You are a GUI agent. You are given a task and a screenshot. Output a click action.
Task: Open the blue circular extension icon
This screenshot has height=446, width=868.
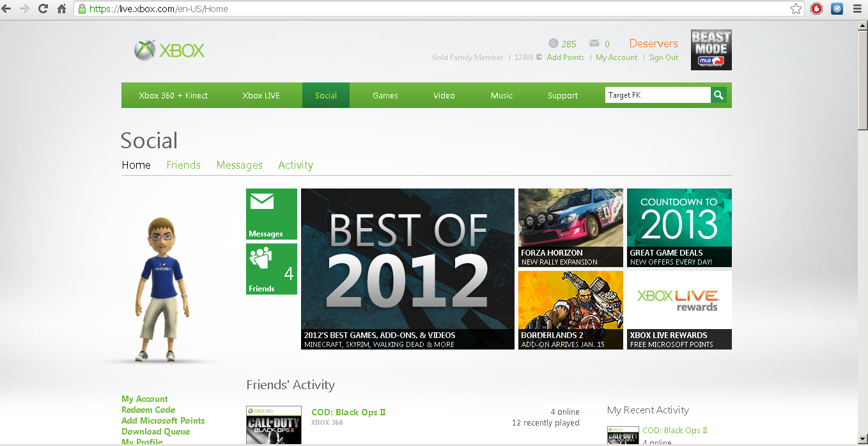pyautogui.click(x=837, y=9)
